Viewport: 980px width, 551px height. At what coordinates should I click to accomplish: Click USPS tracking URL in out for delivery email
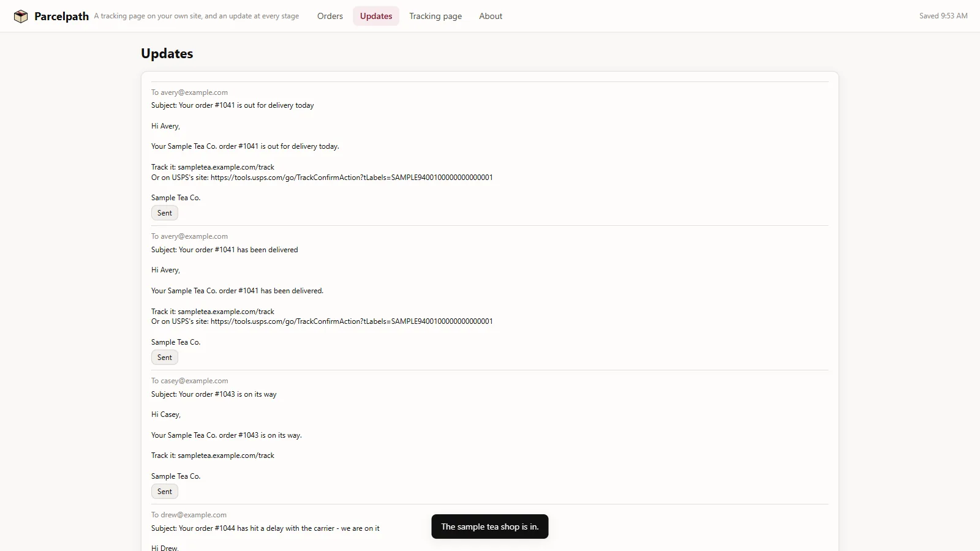[x=352, y=178]
